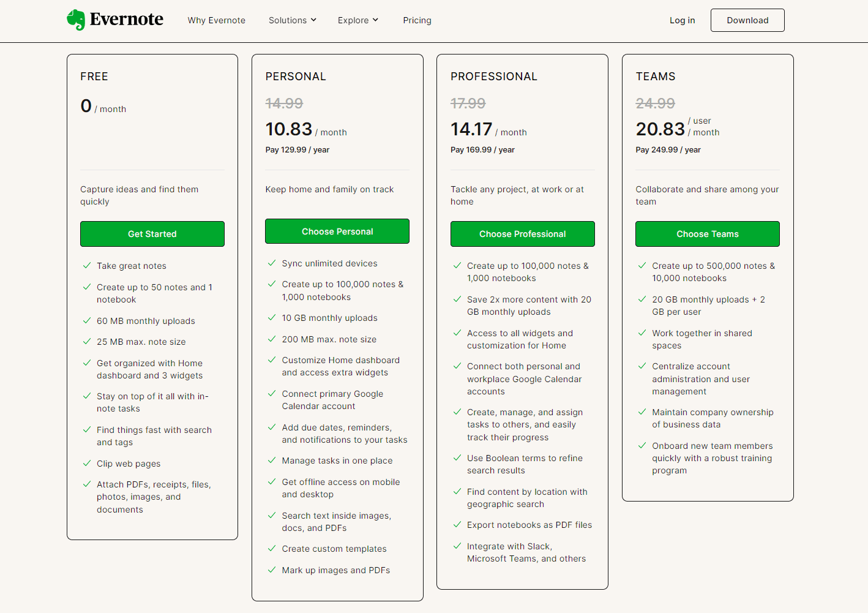
Task: Select the FREE plan heading
Action: pyautogui.click(x=94, y=77)
